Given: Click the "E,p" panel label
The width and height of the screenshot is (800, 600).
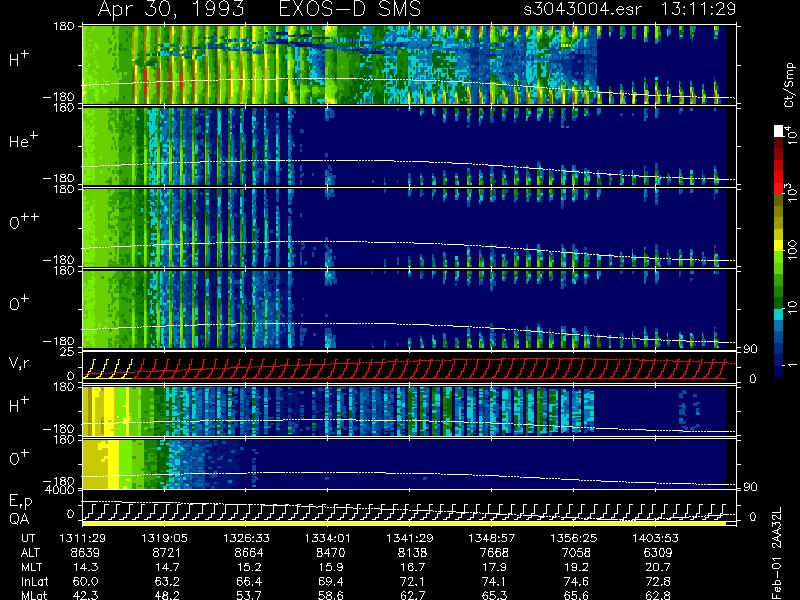Looking at the screenshot, I should point(20,503).
